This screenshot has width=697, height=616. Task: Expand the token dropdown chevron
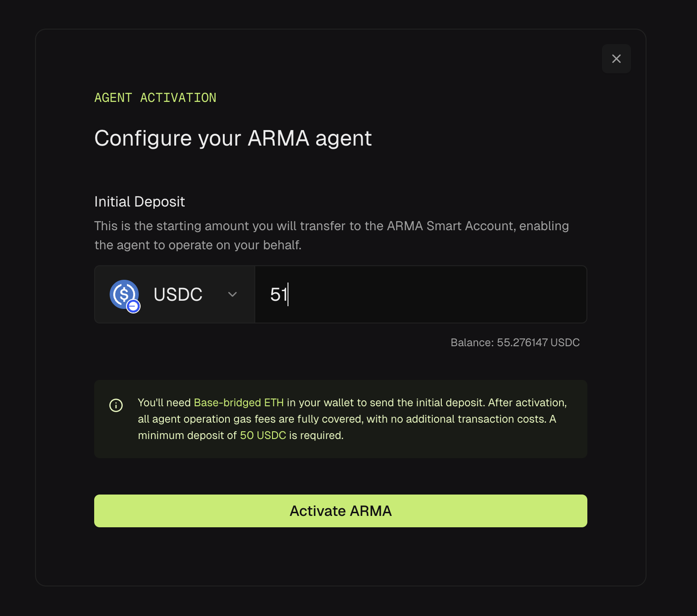point(232,294)
